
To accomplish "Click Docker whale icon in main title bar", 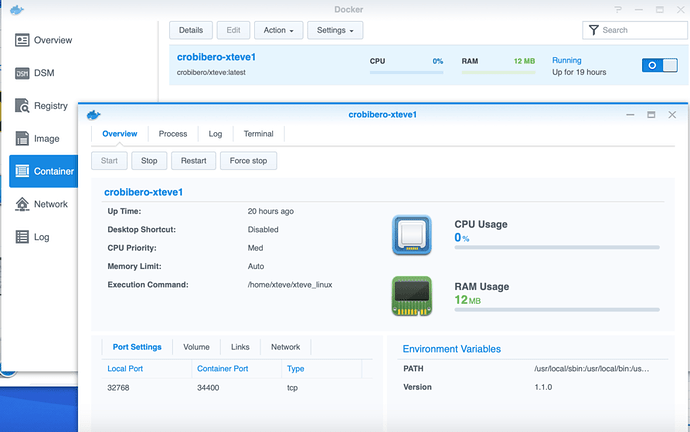I will pyautogui.click(x=17, y=10).
